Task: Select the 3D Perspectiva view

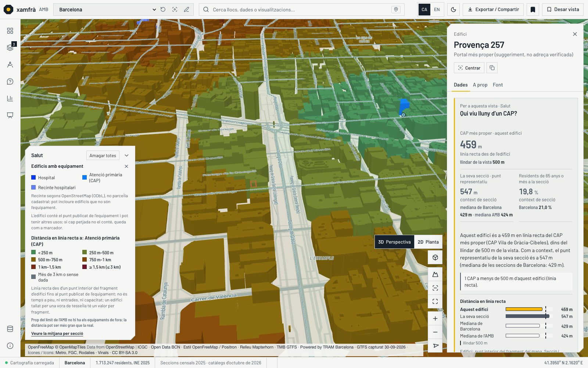Action: pos(394,242)
